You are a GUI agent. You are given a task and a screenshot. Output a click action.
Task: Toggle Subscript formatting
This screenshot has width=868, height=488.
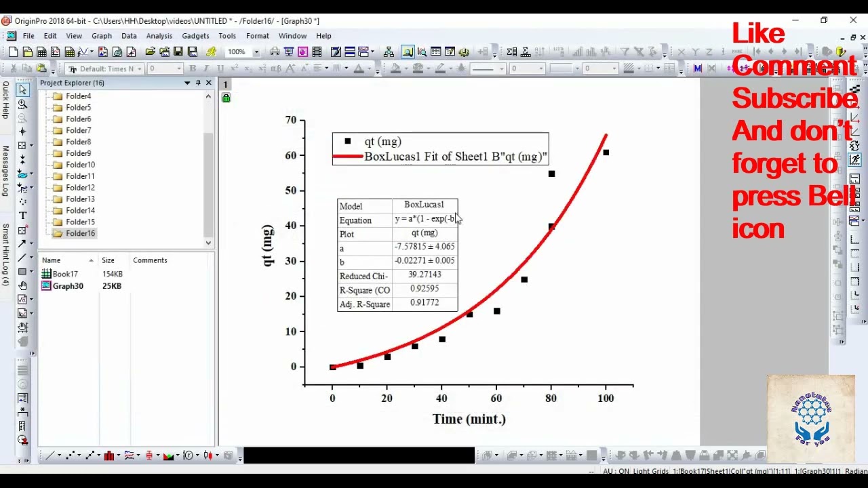point(248,68)
